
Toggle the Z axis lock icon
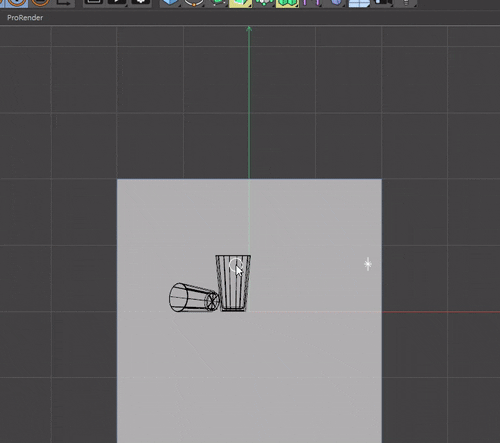click(40, 3)
